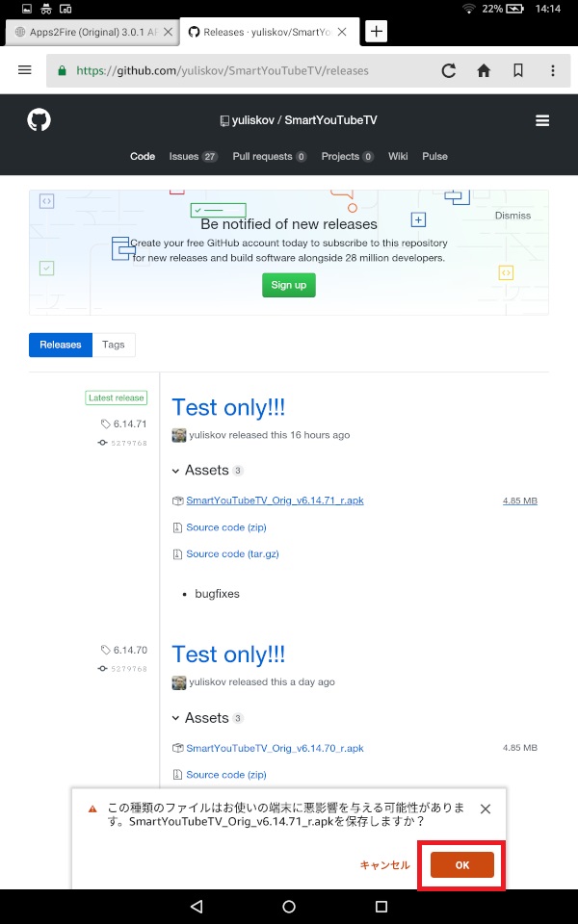The width and height of the screenshot is (578, 924).
Task: Click the bugfixes release note text
Action: 217,594
